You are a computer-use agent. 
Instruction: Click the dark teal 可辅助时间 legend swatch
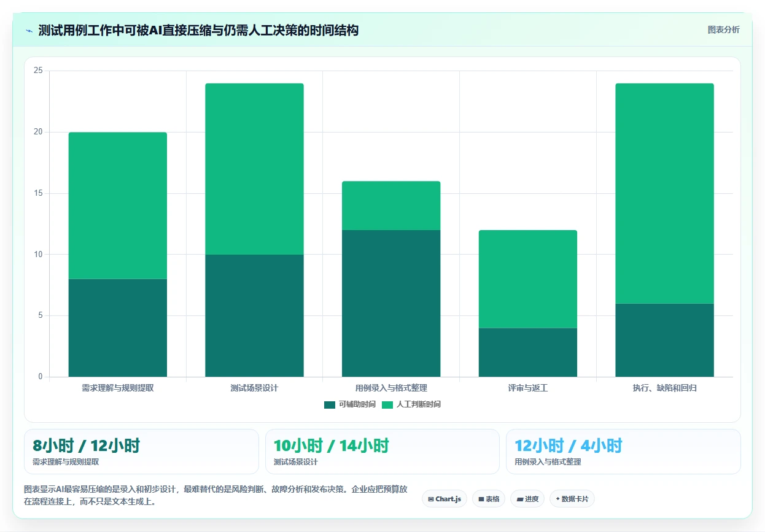click(330, 405)
